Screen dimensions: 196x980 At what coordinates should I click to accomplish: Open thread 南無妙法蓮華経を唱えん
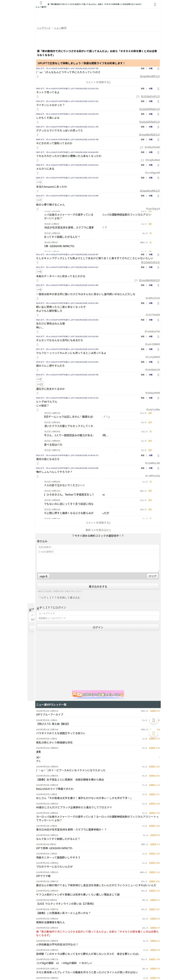point(50,922)
